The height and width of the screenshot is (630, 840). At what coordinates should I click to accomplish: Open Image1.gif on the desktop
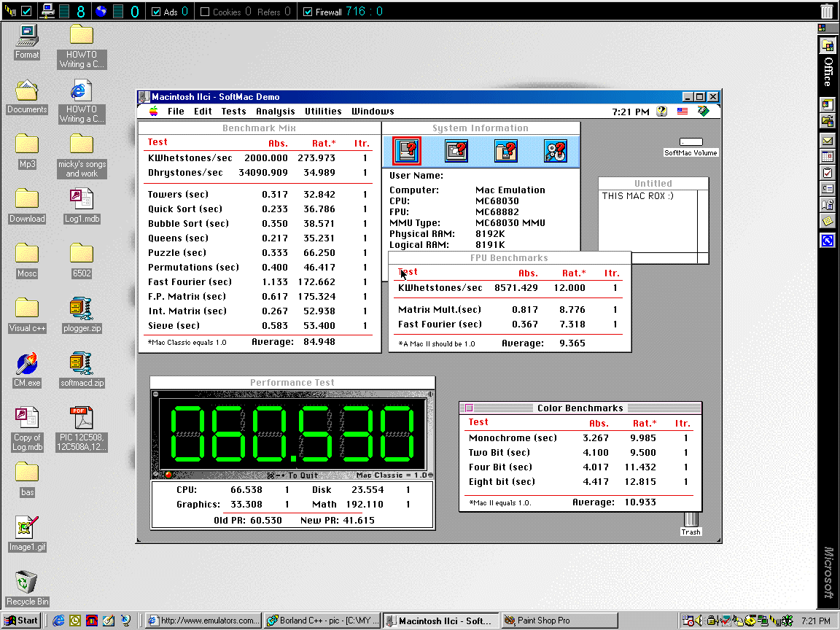coord(27,528)
